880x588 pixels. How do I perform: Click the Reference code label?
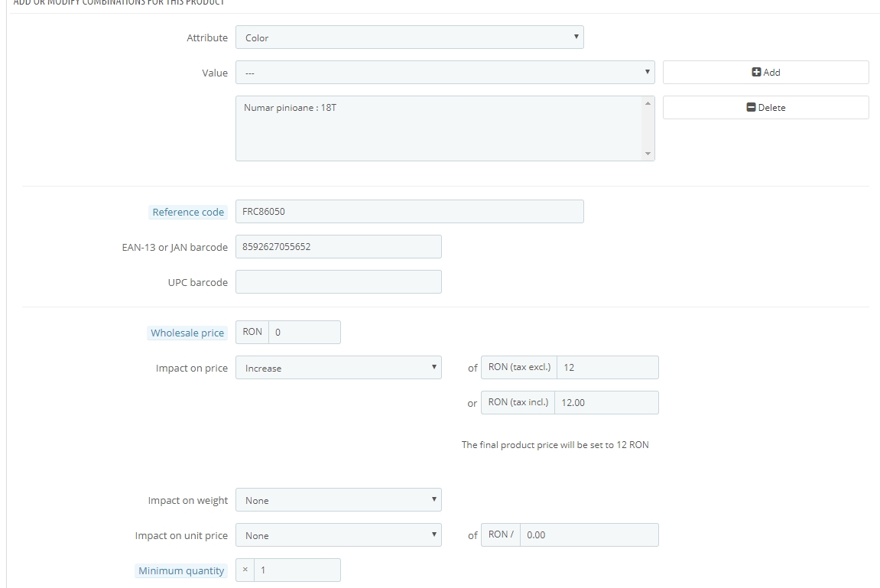tap(188, 213)
